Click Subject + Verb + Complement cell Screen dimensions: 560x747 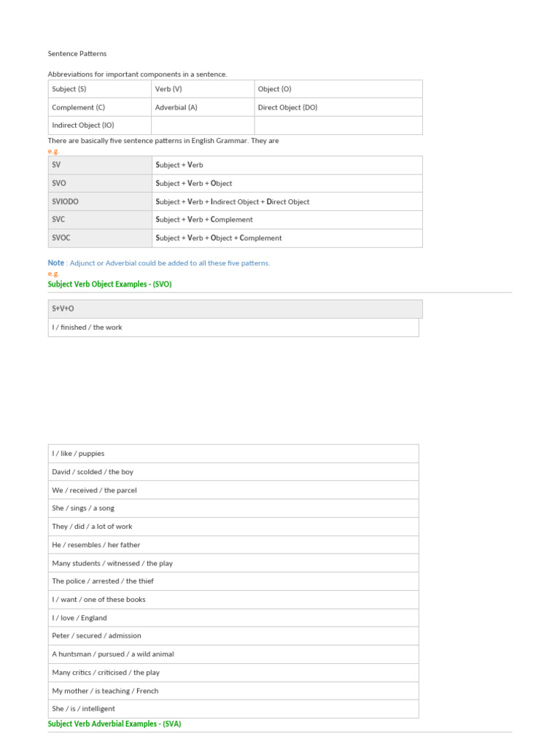point(287,220)
